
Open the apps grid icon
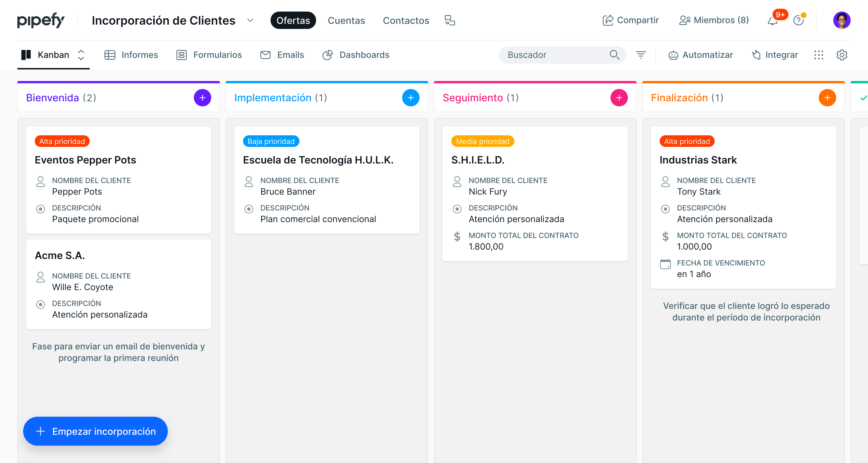819,55
